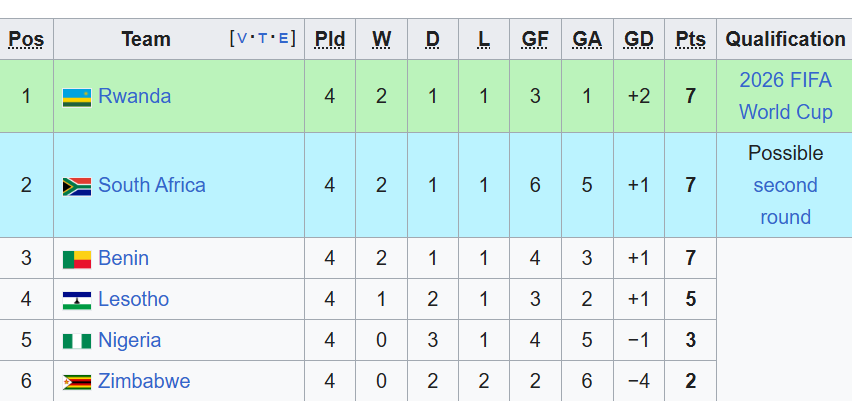Screen dimensions: 852x401
Task: Click the Pts column header
Action: (690, 39)
